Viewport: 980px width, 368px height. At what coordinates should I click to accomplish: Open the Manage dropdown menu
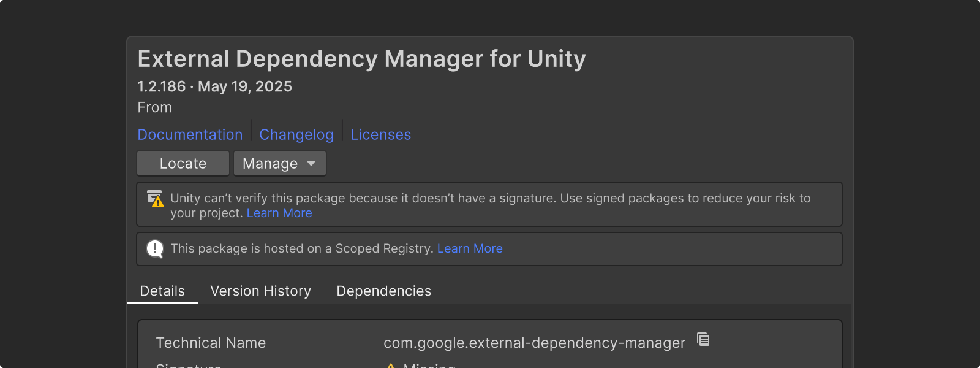tap(280, 163)
